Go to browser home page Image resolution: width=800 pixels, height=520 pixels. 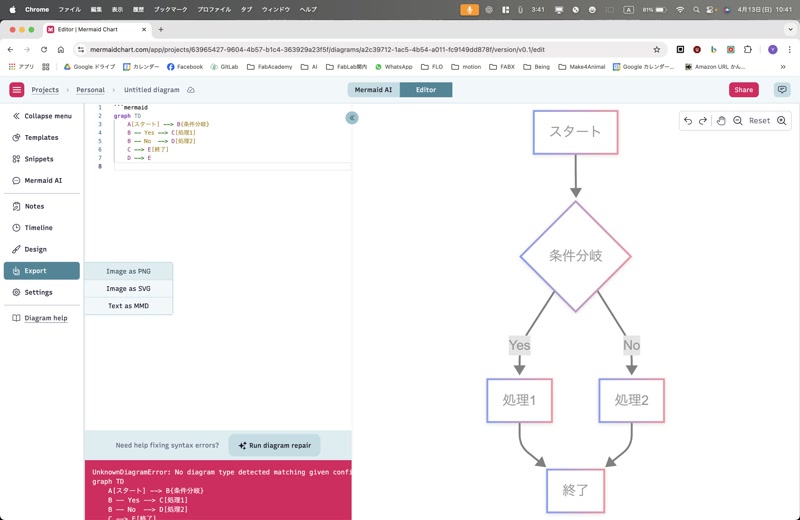[61, 49]
